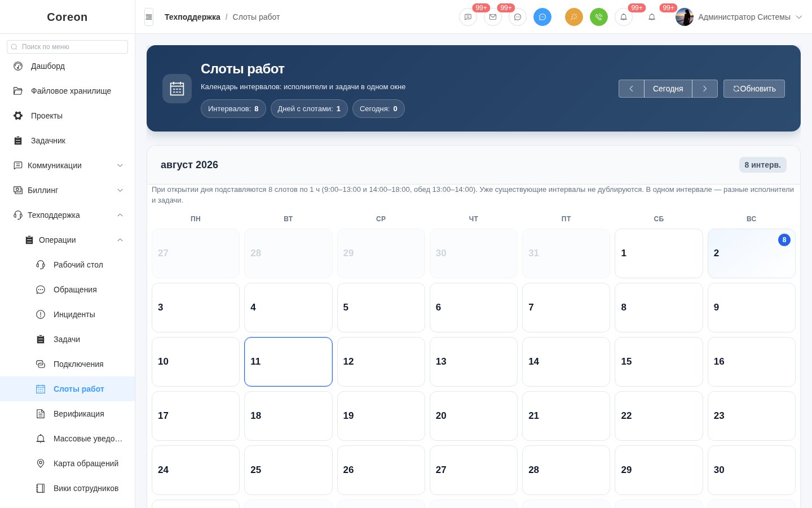Expand the Коммуникации menu chevron
The width and height of the screenshot is (812, 508).
[120, 165]
